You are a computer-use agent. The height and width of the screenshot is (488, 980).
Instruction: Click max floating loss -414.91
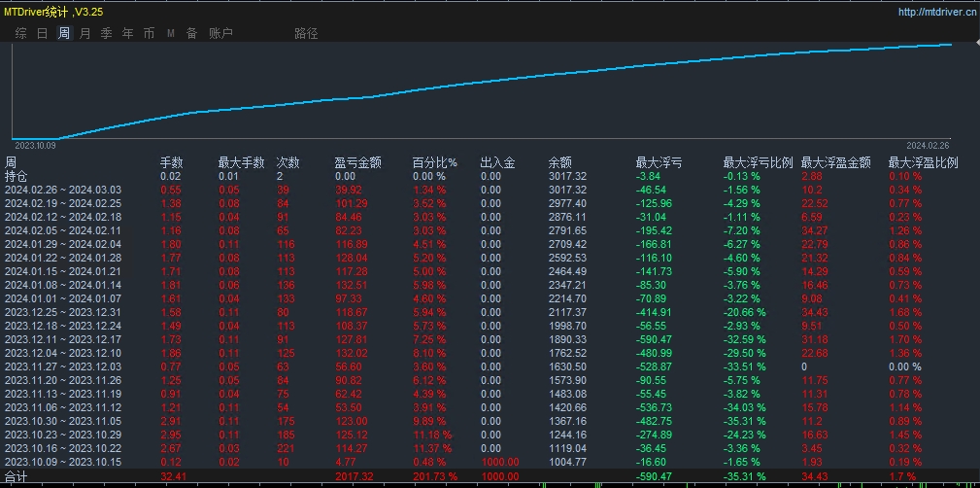tap(655, 312)
